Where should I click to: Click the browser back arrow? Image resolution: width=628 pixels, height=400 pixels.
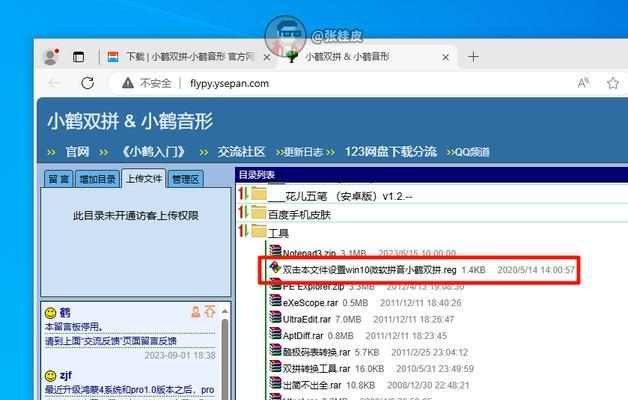pos(54,83)
